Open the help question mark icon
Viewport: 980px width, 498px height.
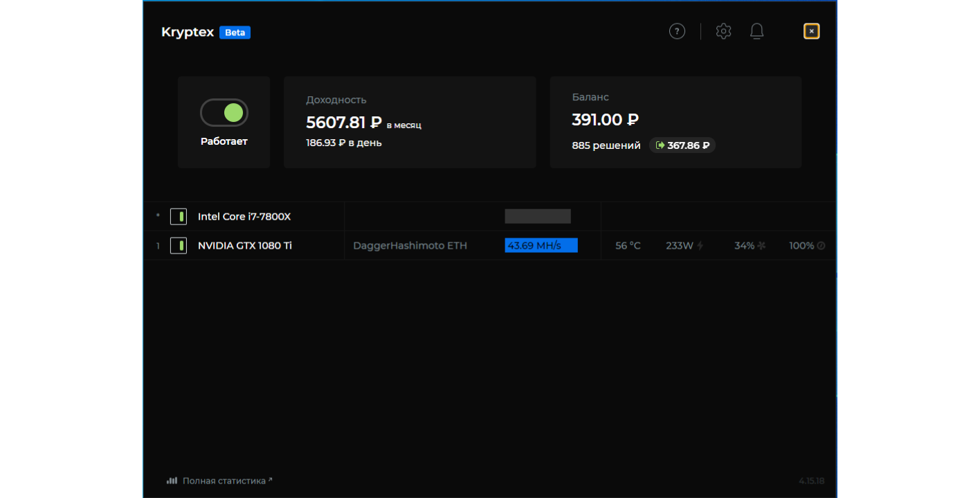coord(677,31)
